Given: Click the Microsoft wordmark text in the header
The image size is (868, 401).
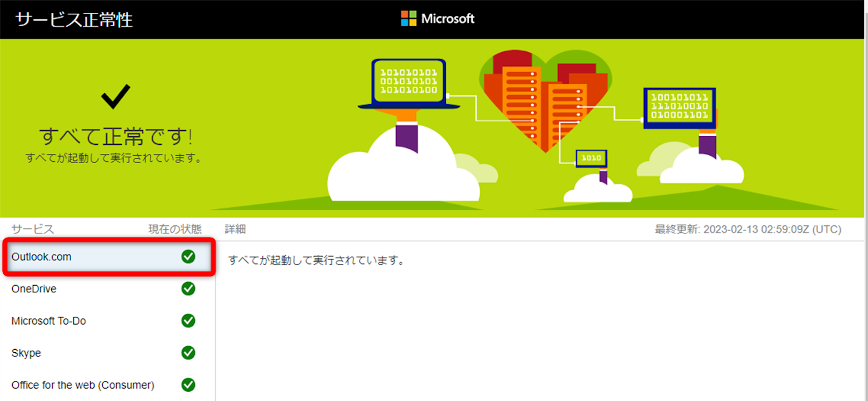Looking at the screenshot, I should (x=448, y=19).
